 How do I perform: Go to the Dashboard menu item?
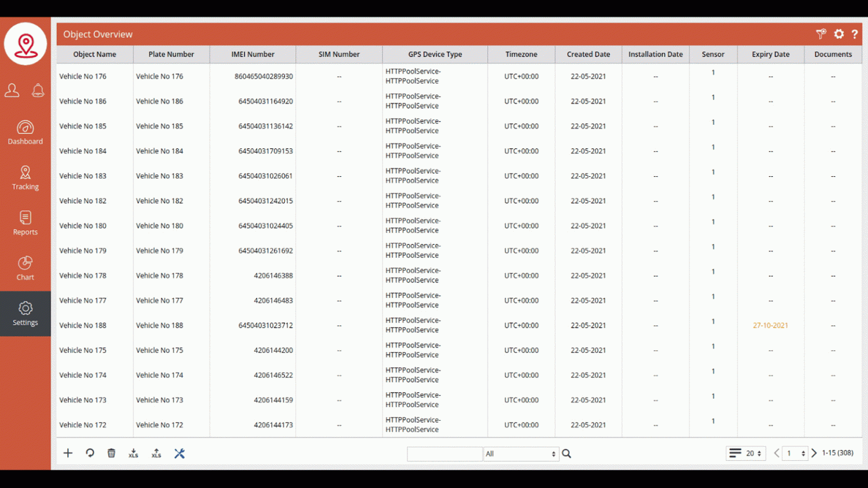point(25,133)
